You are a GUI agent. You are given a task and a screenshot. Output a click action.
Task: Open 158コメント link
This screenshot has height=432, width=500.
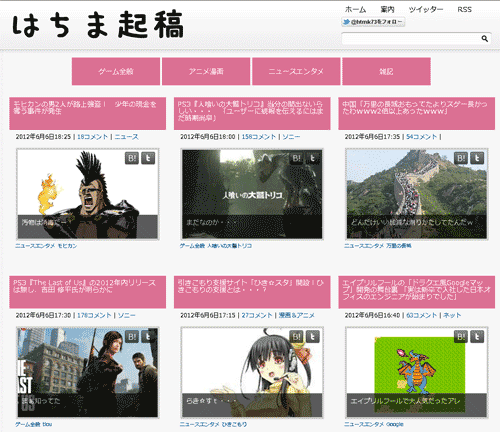pyautogui.click(x=259, y=137)
